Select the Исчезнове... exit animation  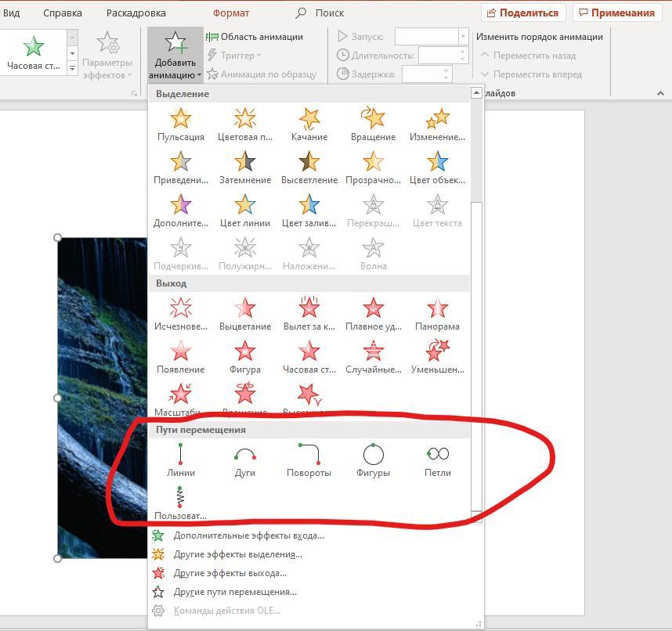click(180, 314)
